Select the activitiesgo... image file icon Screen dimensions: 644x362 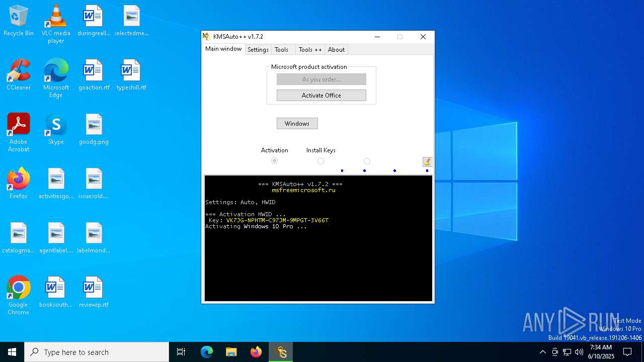tap(56, 184)
